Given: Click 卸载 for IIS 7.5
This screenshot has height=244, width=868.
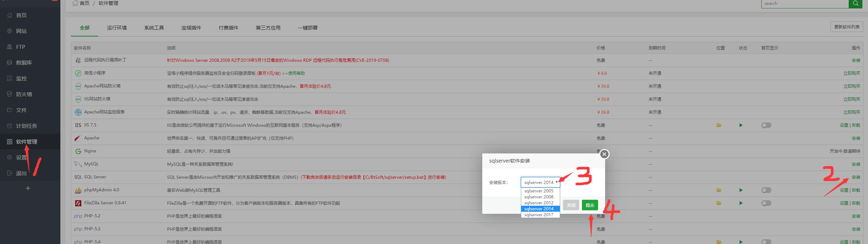Looking at the screenshot, I should 856,125.
